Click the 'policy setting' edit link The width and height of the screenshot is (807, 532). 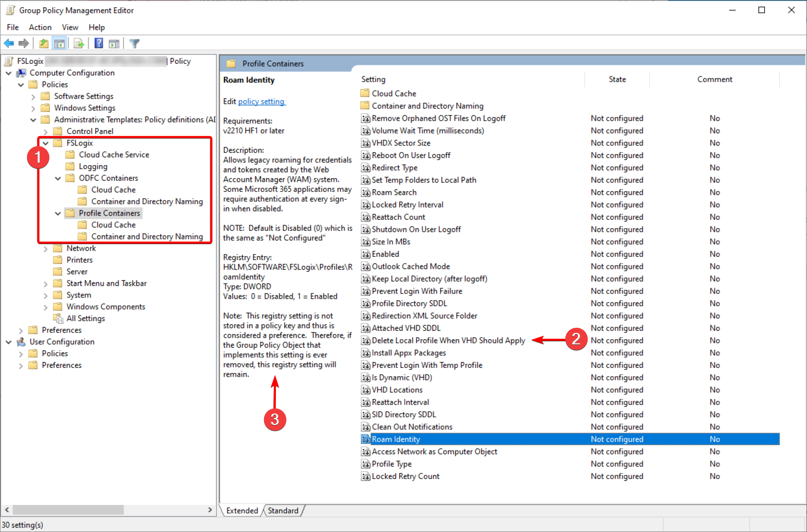261,101
